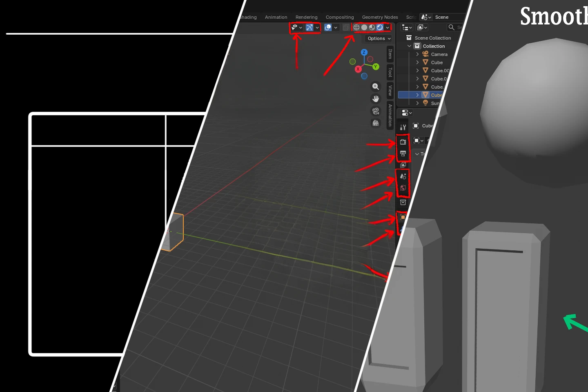588x392 pixels.
Task: Open the Render properties tab icon
Action: pos(403,142)
